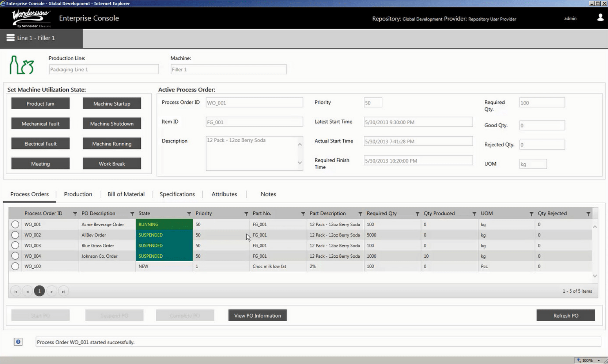This screenshot has width=608, height=364.
Task: Click the admin user profile icon
Action: coord(600,18)
